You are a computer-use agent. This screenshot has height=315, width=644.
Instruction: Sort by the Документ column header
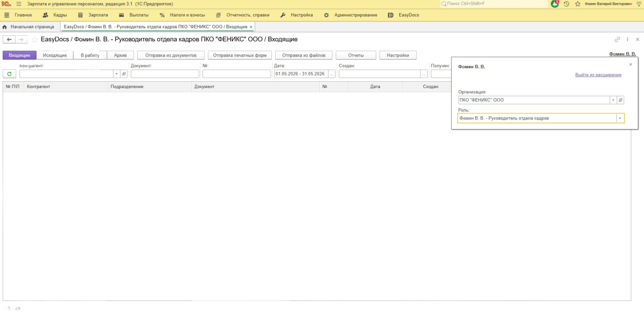tap(256, 87)
